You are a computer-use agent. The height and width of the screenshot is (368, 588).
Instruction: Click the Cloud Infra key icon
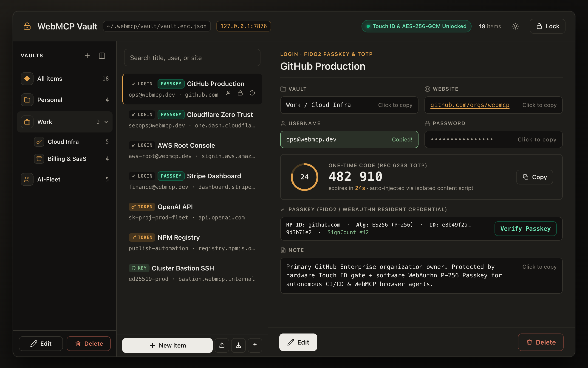click(x=39, y=142)
